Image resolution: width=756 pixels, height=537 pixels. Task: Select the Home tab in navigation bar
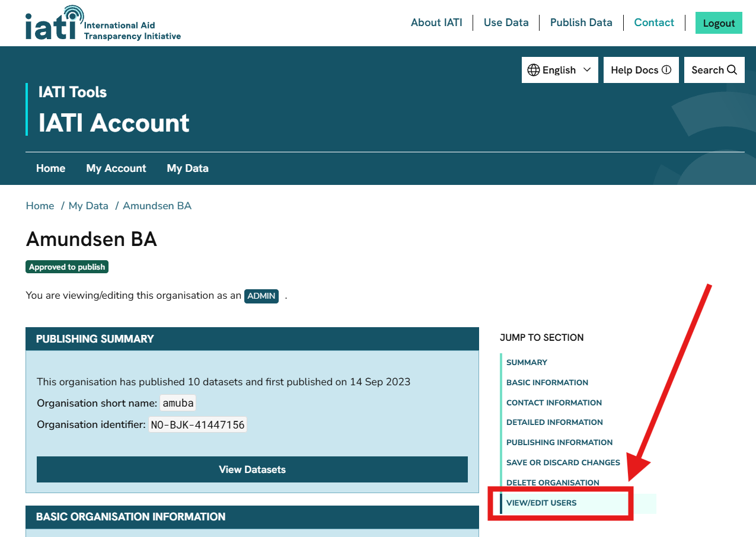[50, 168]
